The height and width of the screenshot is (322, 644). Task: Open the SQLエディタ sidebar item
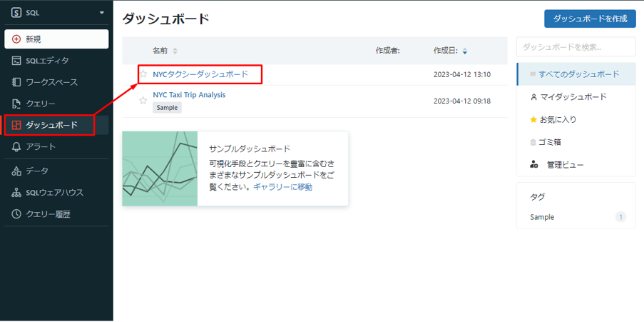(56, 61)
